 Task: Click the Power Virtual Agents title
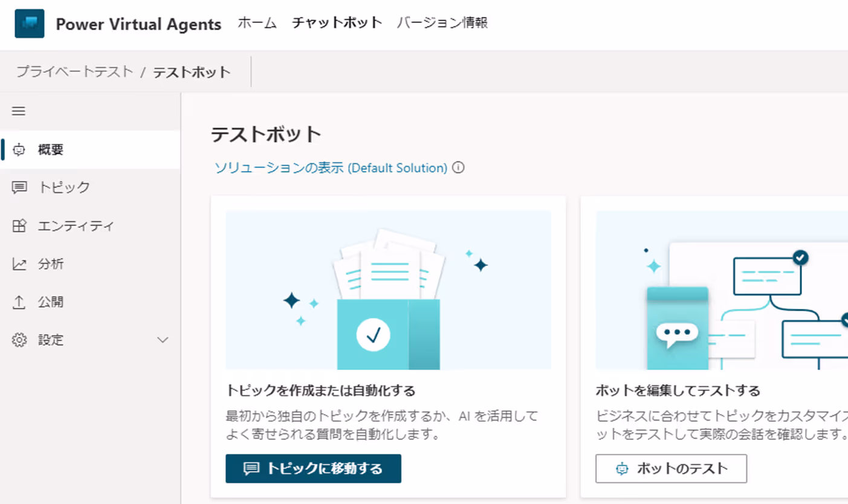click(138, 24)
